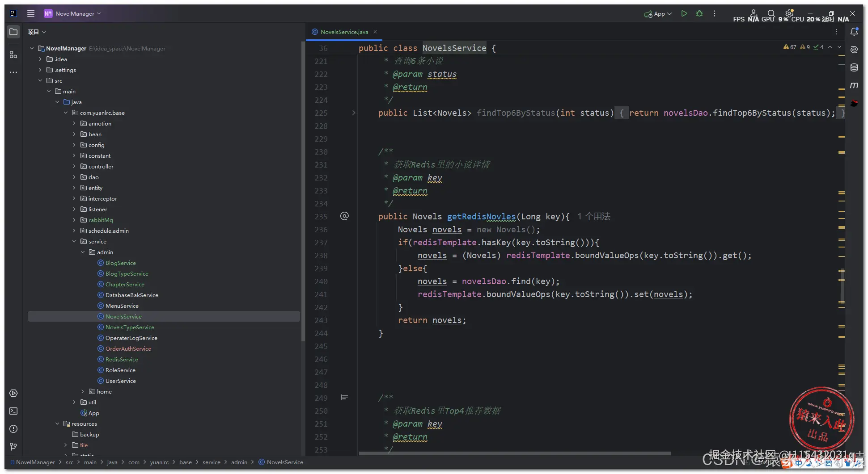
Task: Open the Database tool window
Action: [x=854, y=67]
